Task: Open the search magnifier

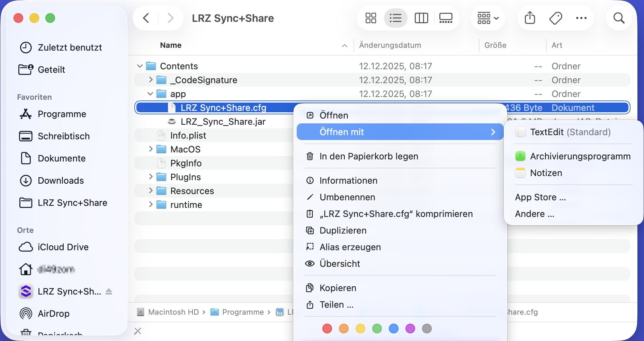Action: (x=619, y=18)
